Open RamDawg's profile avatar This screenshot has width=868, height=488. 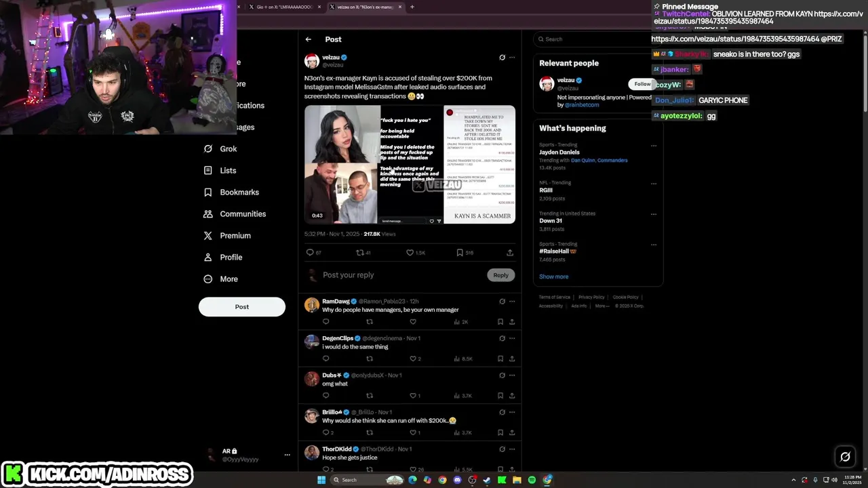[x=312, y=305]
